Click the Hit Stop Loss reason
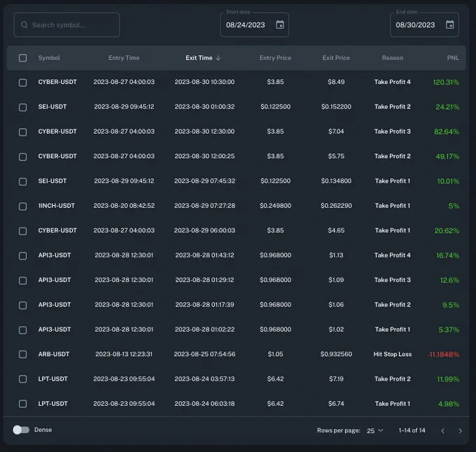 pyautogui.click(x=393, y=354)
